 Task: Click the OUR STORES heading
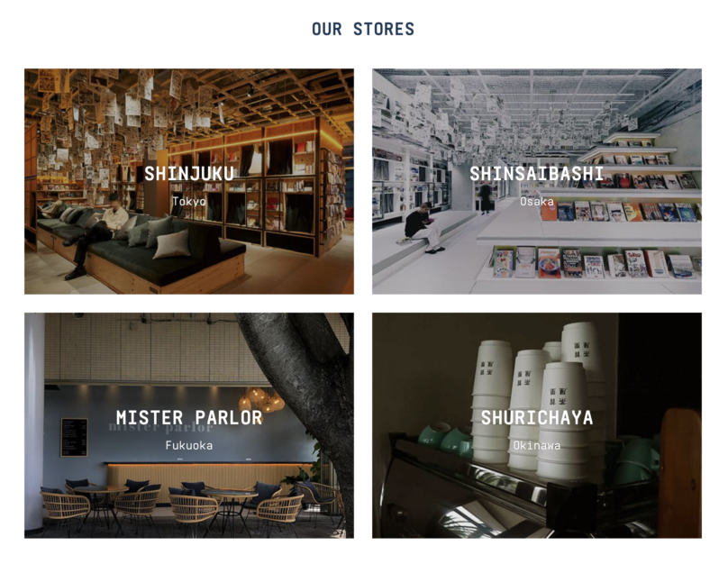pos(363,29)
